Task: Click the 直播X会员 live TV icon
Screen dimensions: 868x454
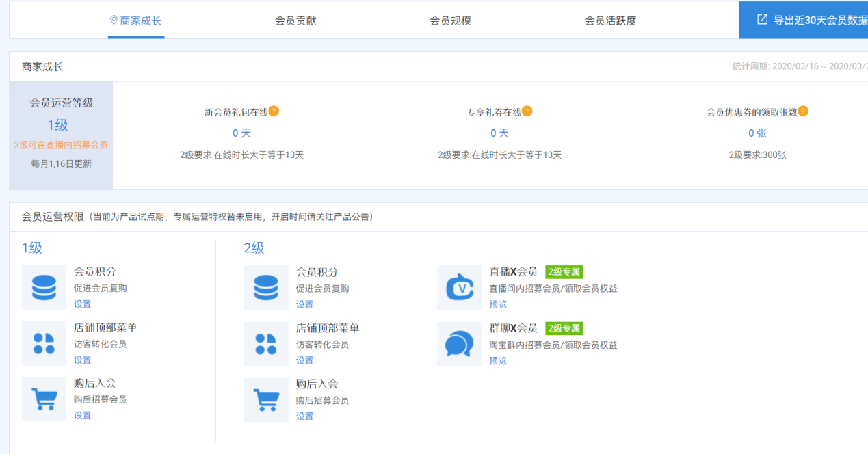Action: click(x=459, y=288)
